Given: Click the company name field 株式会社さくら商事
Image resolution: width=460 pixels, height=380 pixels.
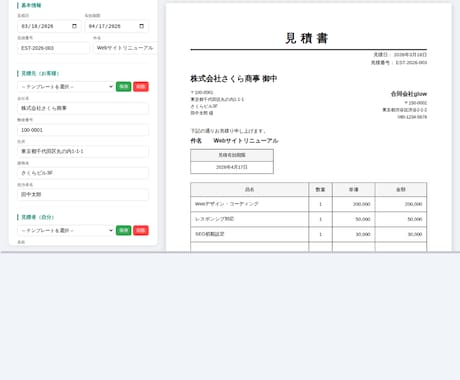Looking at the screenshot, I should [83, 108].
